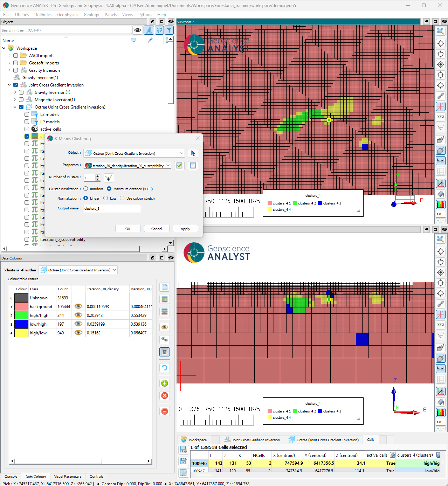
Task: Click the object picker arrow in K-Means dialog
Action: [x=193, y=153]
